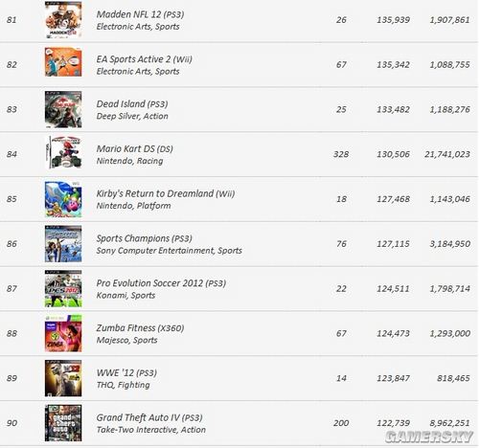This screenshot has height=448, width=479.
Task: Open the Sports Champions (PS3) title link
Action: 145,238
